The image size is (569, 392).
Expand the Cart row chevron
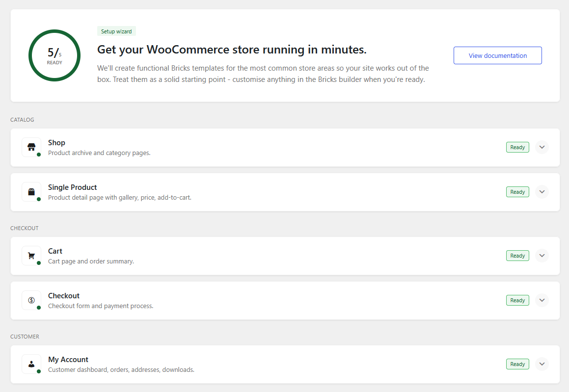coord(542,256)
